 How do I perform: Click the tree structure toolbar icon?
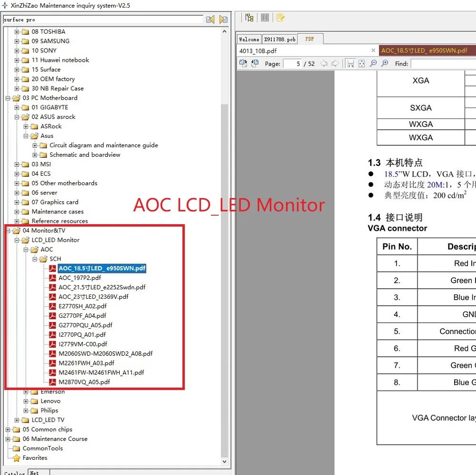tap(249, 18)
